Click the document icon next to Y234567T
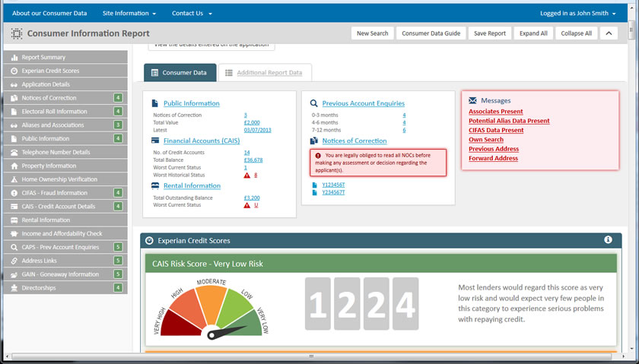The height and width of the screenshot is (364, 639). click(315, 192)
